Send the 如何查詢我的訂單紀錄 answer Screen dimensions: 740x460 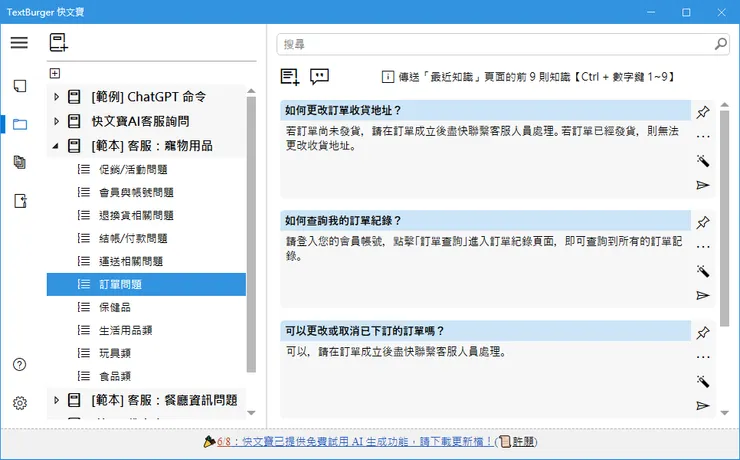click(703, 295)
